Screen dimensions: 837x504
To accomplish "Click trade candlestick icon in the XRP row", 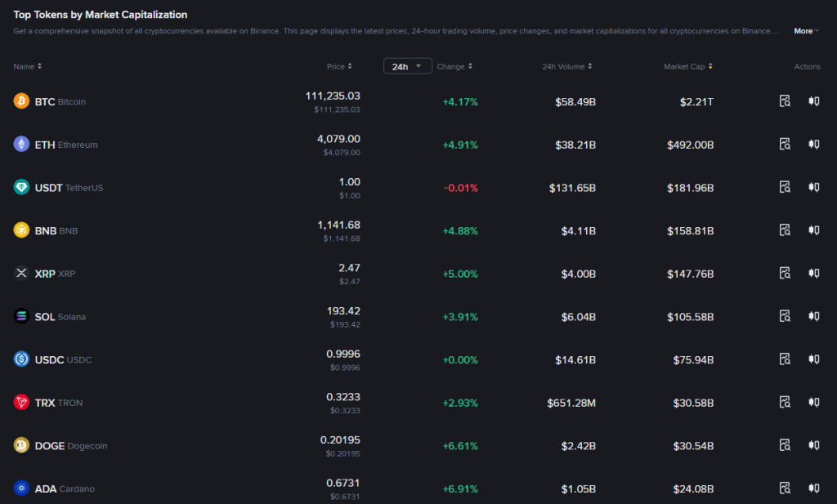I will (813, 273).
